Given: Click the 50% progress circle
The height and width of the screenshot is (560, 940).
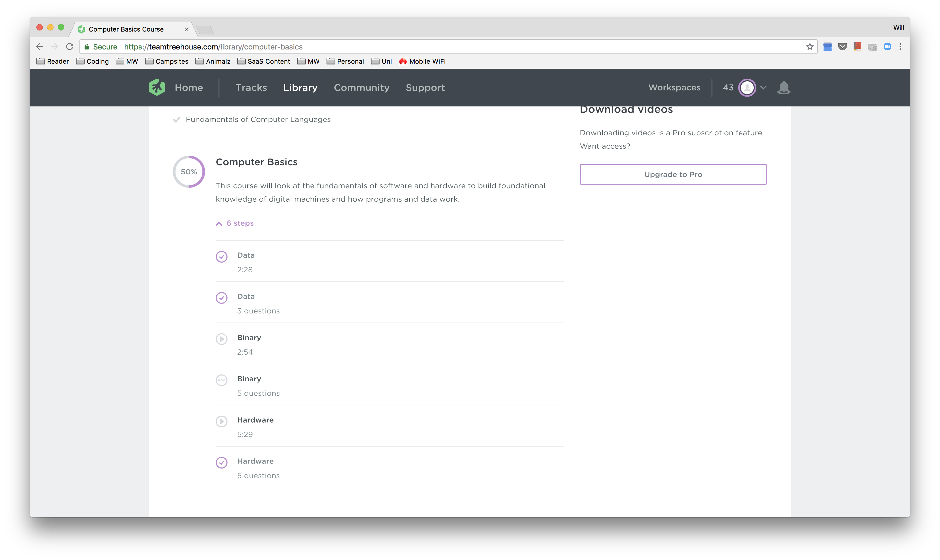Looking at the screenshot, I should tap(189, 172).
